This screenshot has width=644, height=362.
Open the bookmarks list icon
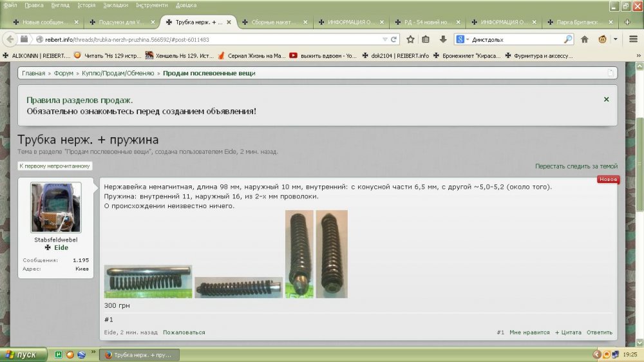click(426, 39)
